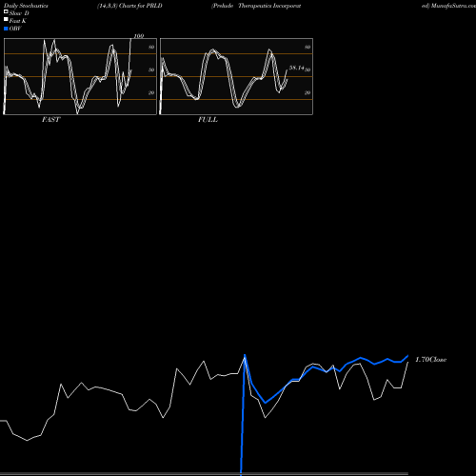Select the 'OBV' legend label

pyautogui.click(x=15, y=29)
